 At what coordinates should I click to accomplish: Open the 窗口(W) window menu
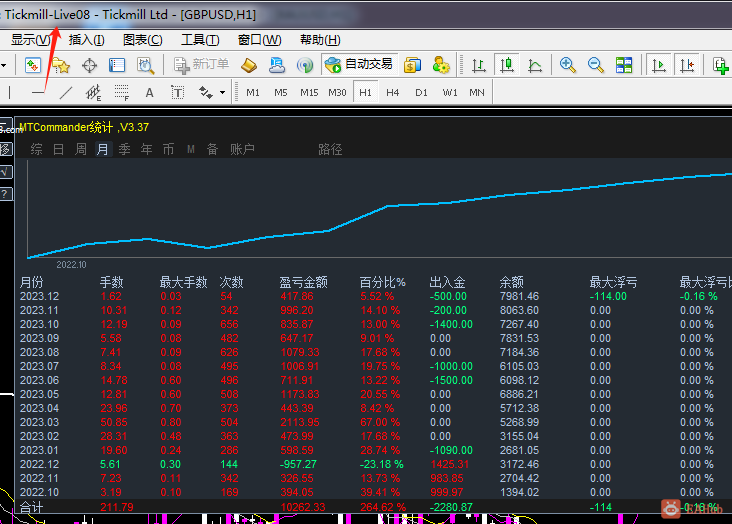(259, 40)
